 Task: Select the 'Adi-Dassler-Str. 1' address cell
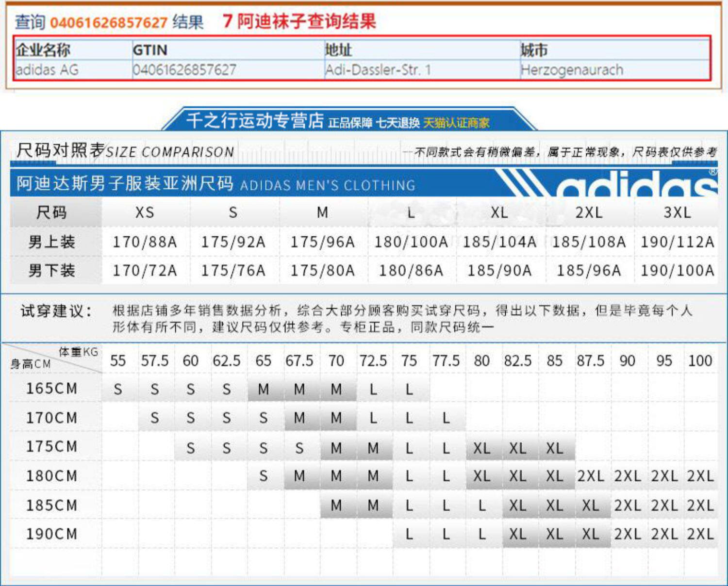coord(378,70)
